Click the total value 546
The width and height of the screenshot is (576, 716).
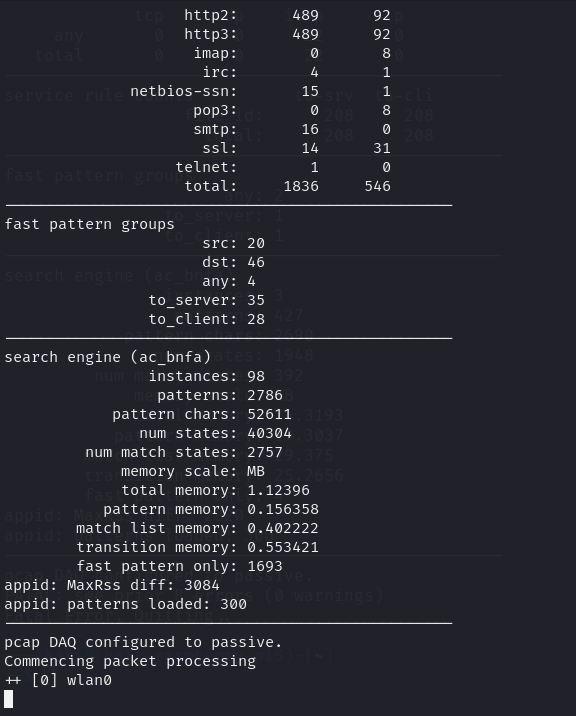click(x=377, y=186)
